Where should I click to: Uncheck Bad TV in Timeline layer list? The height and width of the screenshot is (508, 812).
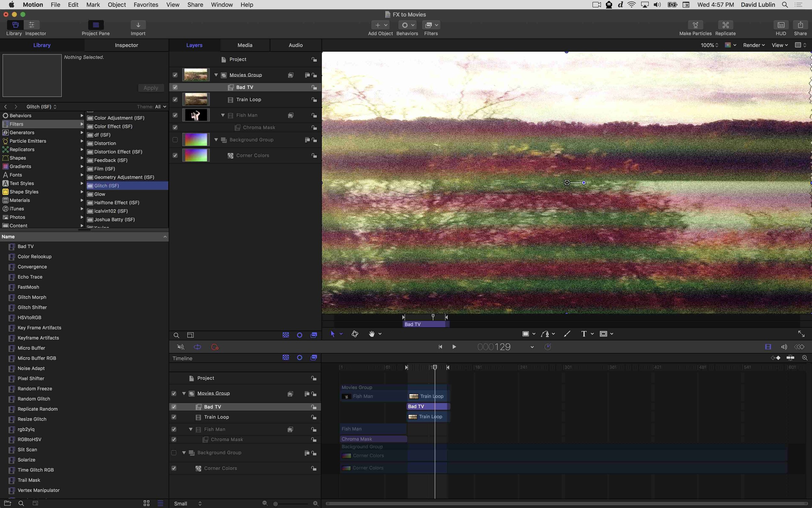click(173, 407)
